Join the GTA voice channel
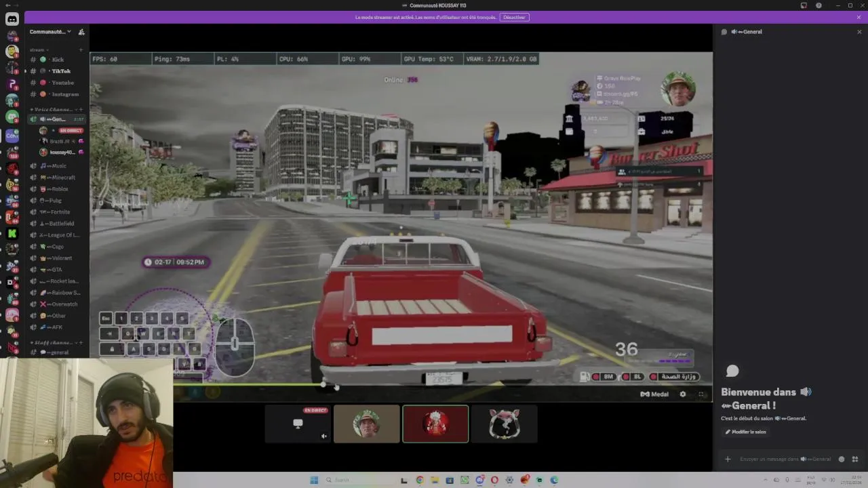The width and height of the screenshot is (868, 488). click(57, 270)
